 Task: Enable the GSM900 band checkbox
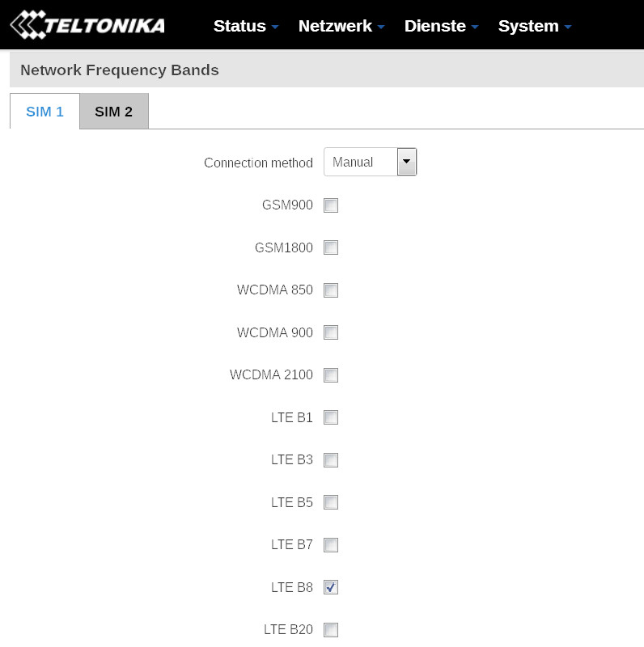[x=331, y=205]
